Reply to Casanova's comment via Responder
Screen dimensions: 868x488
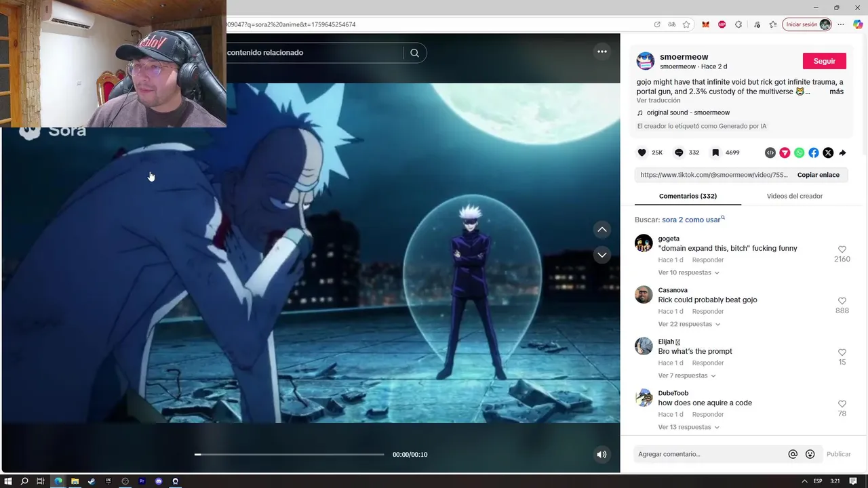(x=708, y=311)
